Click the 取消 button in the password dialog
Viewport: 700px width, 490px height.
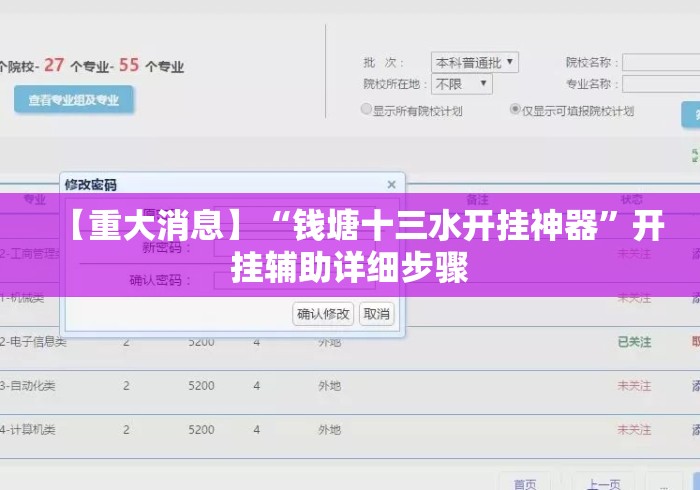point(376,314)
